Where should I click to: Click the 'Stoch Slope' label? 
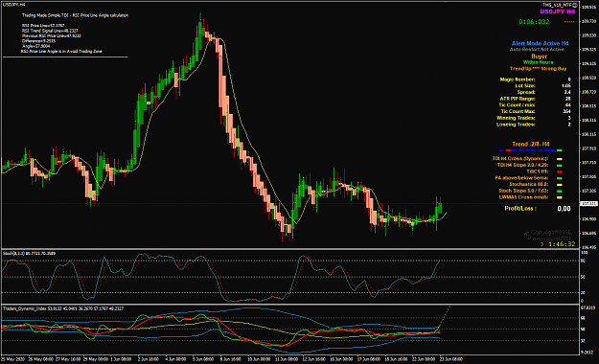523,191
